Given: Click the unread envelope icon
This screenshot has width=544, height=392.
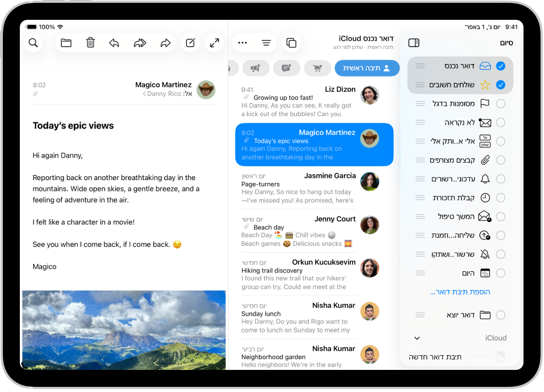Looking at the screenshot, I should [485, 122].
